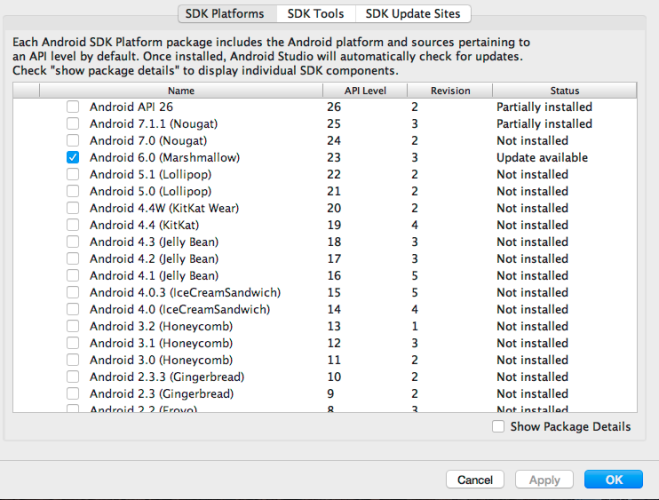The height and width of the screenshot is (500, 659).
Task: Select the 'Android 3.0 (Honeycomb)' name text
Action: click(x=161, y=360)
